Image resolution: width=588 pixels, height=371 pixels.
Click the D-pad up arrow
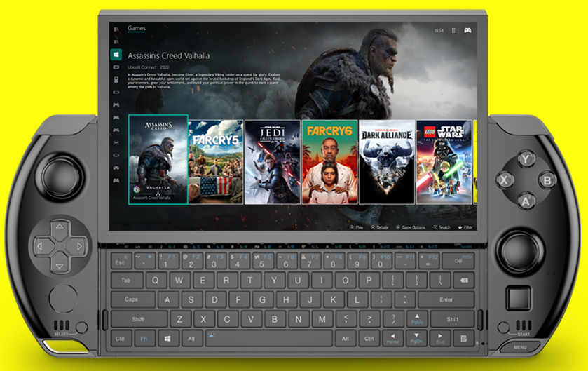coord(60,227)
